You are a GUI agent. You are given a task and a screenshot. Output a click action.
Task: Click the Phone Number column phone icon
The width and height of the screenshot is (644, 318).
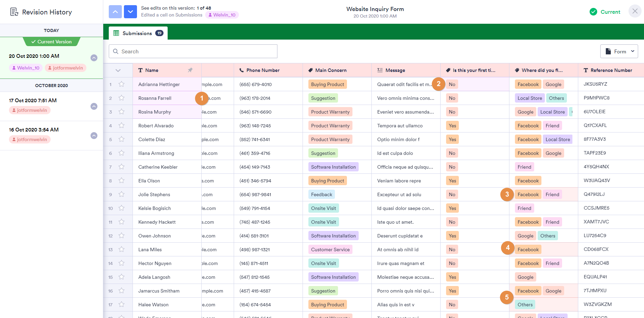point(242,70)
